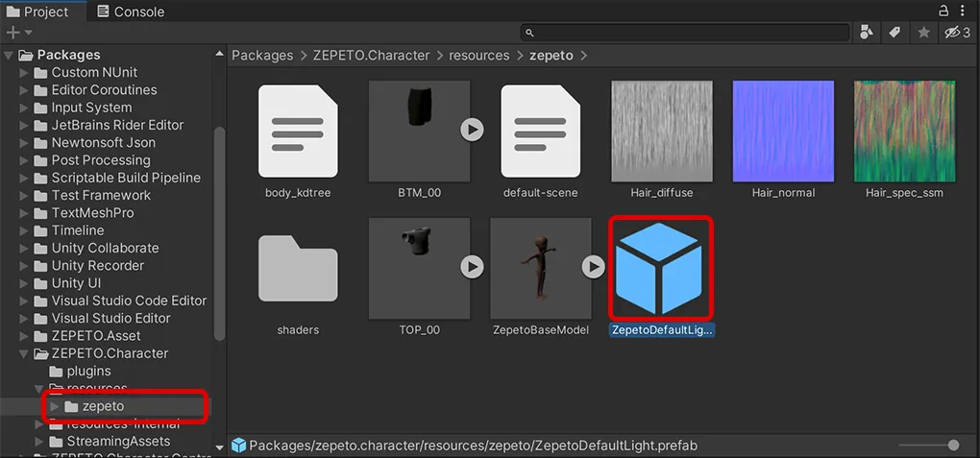Expand BTM_00 sub-assets play arrow
Image resolution: width=980 pixels, height=458 pixels.
tap(472, 130)
